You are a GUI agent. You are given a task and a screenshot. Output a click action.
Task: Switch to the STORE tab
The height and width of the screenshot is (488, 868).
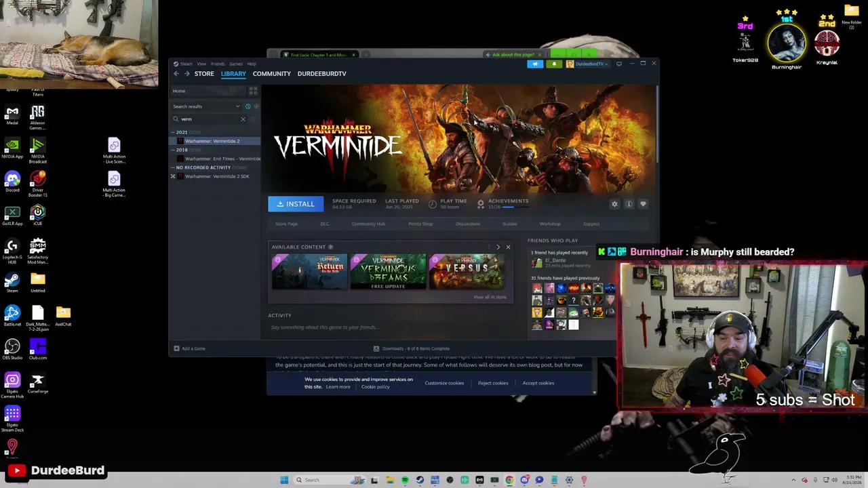tap(204, 74)
